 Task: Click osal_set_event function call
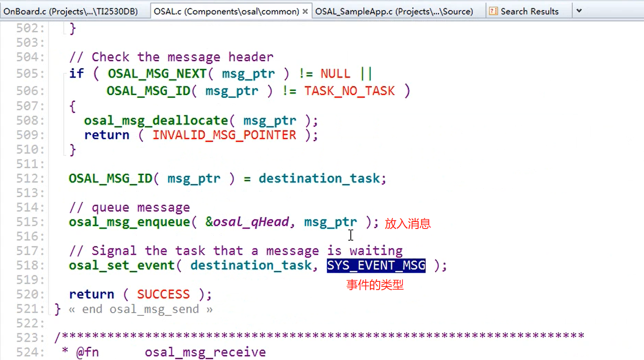click(122, 265)
